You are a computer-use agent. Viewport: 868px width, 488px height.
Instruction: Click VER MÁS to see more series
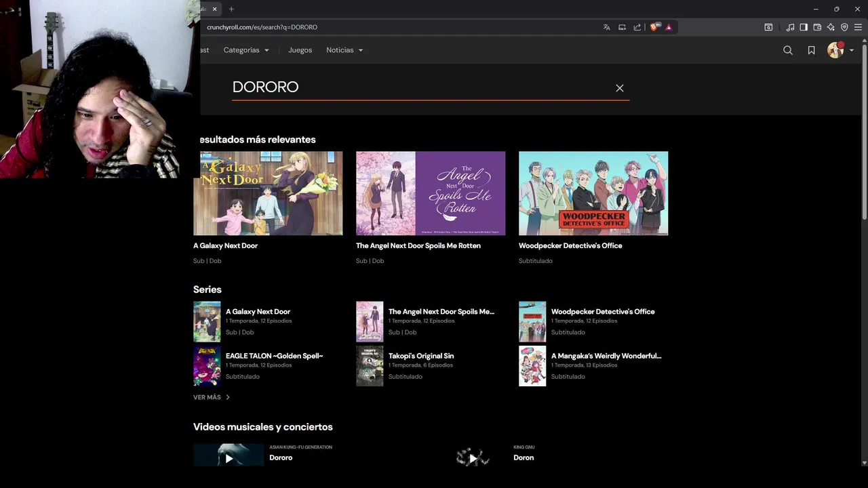212,397
